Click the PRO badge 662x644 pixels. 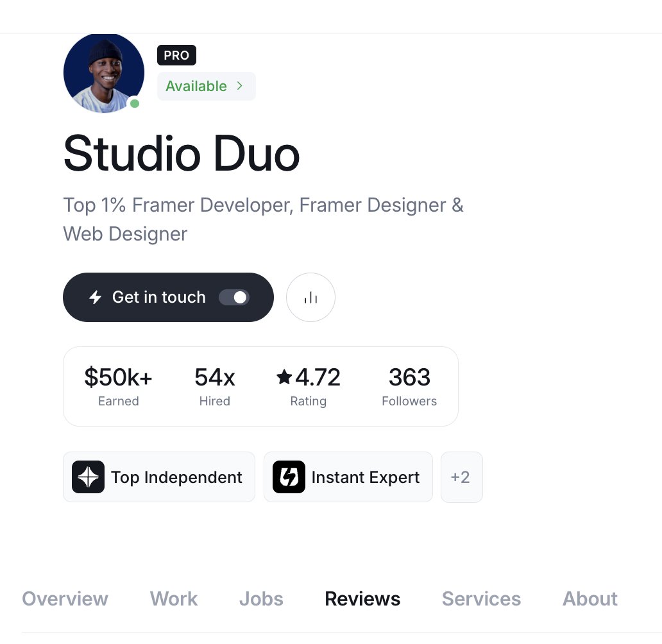point(176,55)
